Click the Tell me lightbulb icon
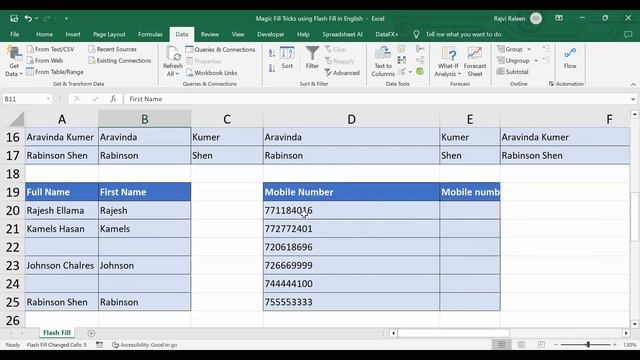The height and width of the screenshot is (360, 640). coord(416,34)
